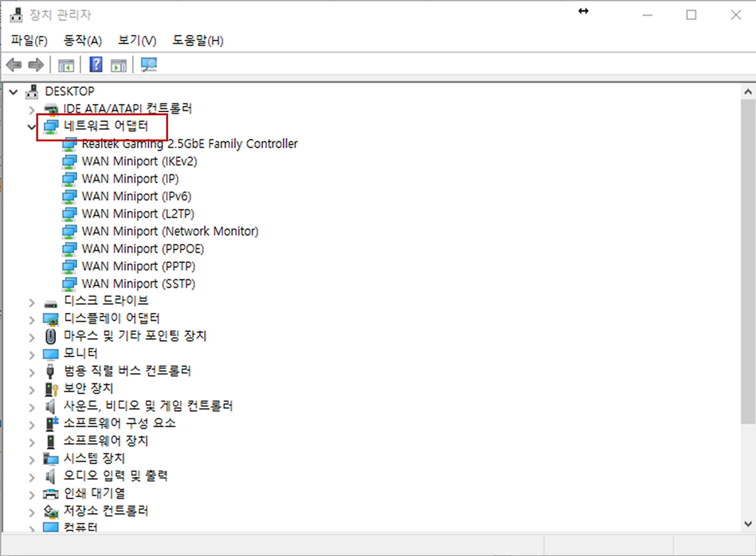The image size is (756, 556).
Task: Click the 오디오 입력 및 출력 icon
Action: tap(51, 476)
